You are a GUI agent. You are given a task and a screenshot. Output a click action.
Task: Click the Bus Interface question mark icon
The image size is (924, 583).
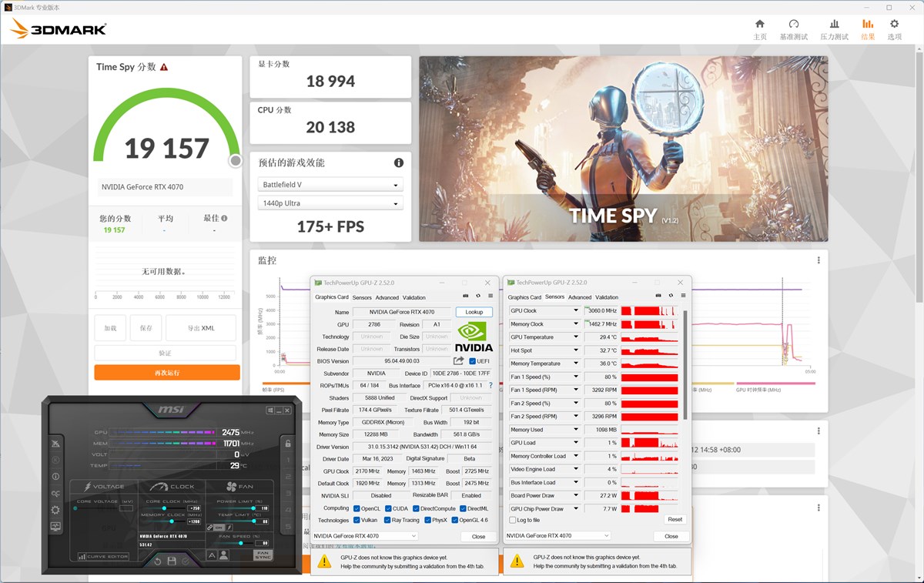(x=490, y=386)
